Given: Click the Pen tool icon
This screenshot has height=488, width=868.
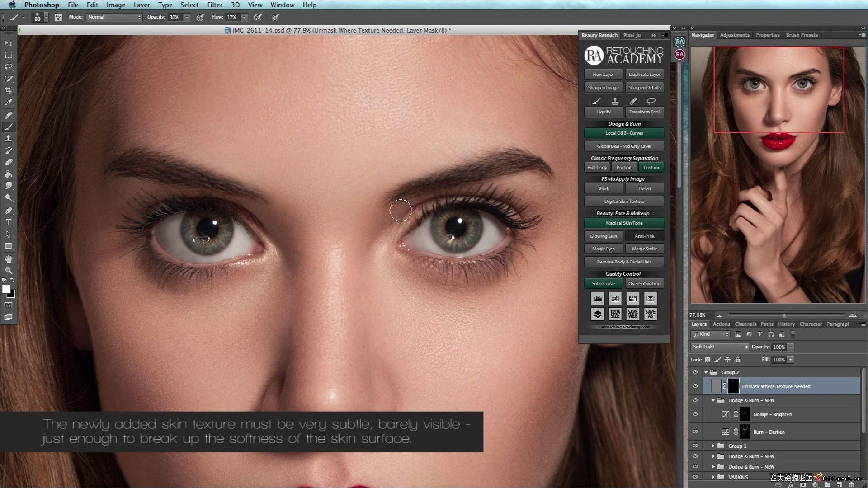Looking at the screenshot, I should pos(9,210).
